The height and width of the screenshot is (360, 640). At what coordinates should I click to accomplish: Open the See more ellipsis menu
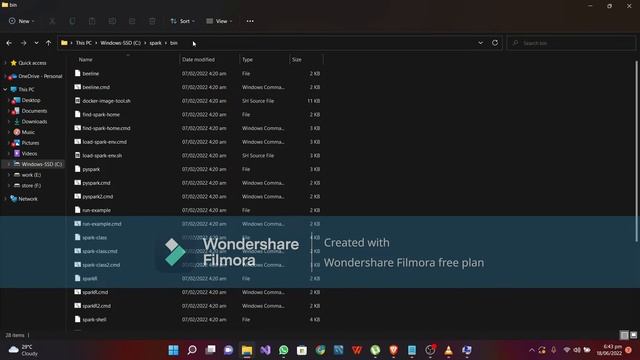click(x=250, y=21)
